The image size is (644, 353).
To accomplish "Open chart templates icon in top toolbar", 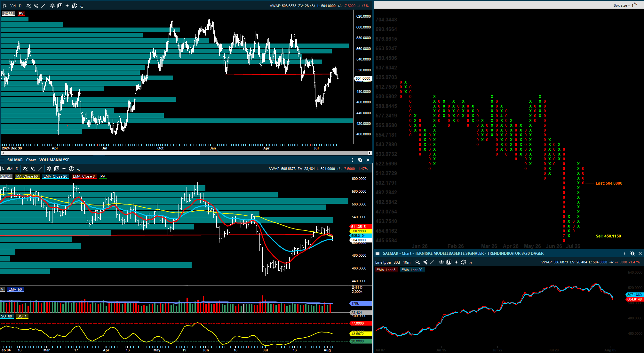I will tap(60, 6).
